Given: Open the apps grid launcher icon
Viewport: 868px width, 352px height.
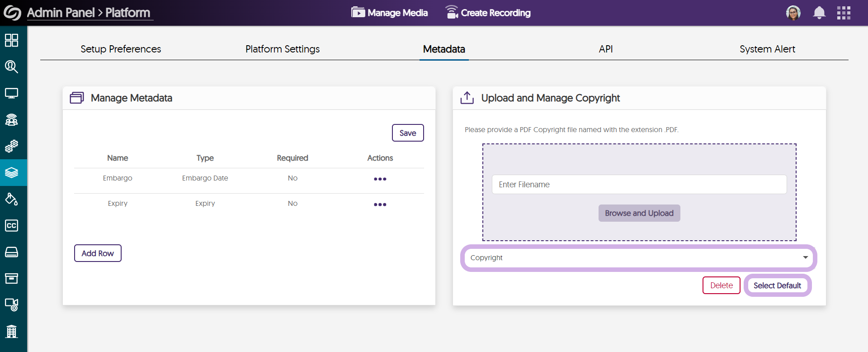Looking at the screenshot, I should click(844, 13).
